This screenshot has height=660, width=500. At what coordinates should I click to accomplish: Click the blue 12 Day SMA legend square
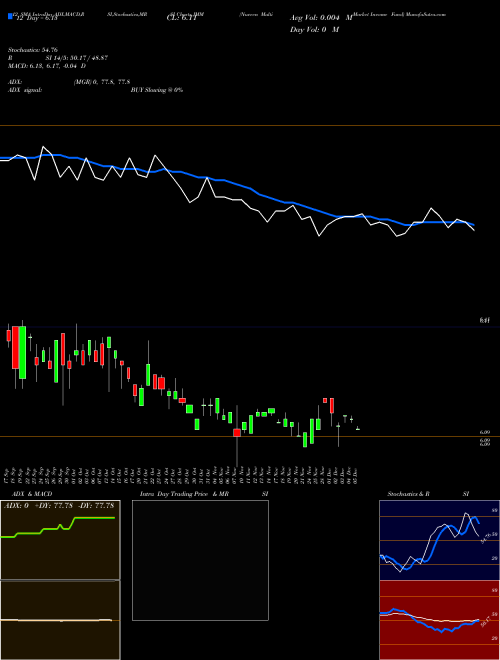(10, 17)
